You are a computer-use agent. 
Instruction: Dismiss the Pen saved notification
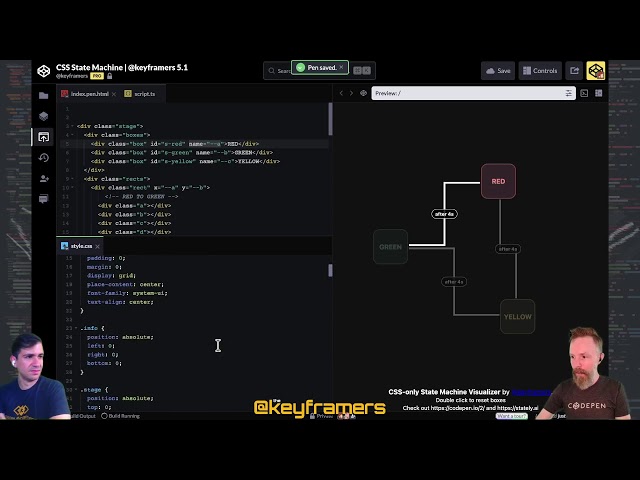click(341, 67)
